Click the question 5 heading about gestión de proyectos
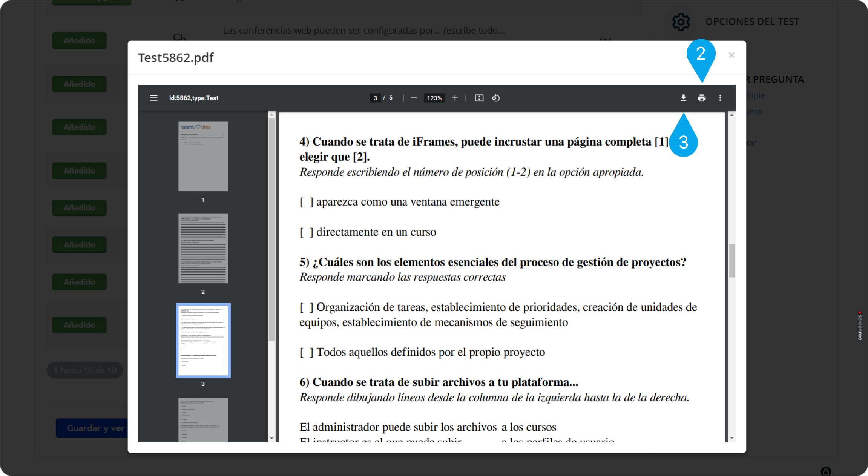Image resolution: width=868 pixels, height=476 pixels. coord(492,262)
